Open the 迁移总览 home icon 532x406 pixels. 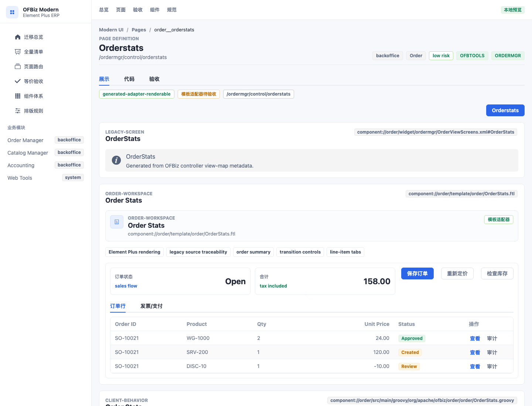coord(18,37)
